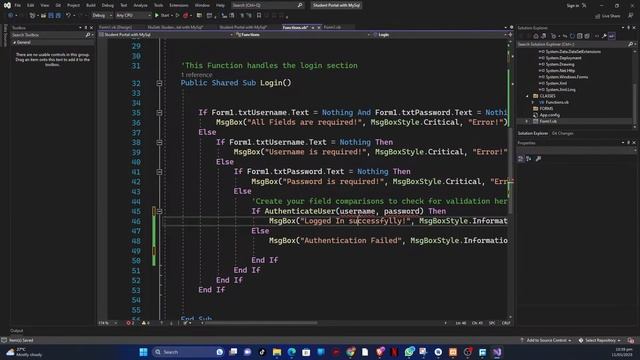This screenshot has width=640, height=360.
Task: Collapse the If block at line 35
Action: point(159,113)
